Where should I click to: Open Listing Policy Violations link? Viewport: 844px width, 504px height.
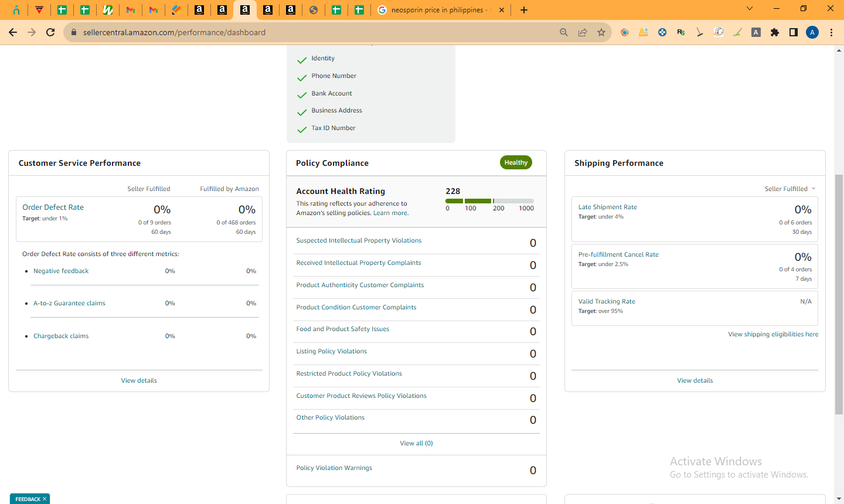[332, 351]
